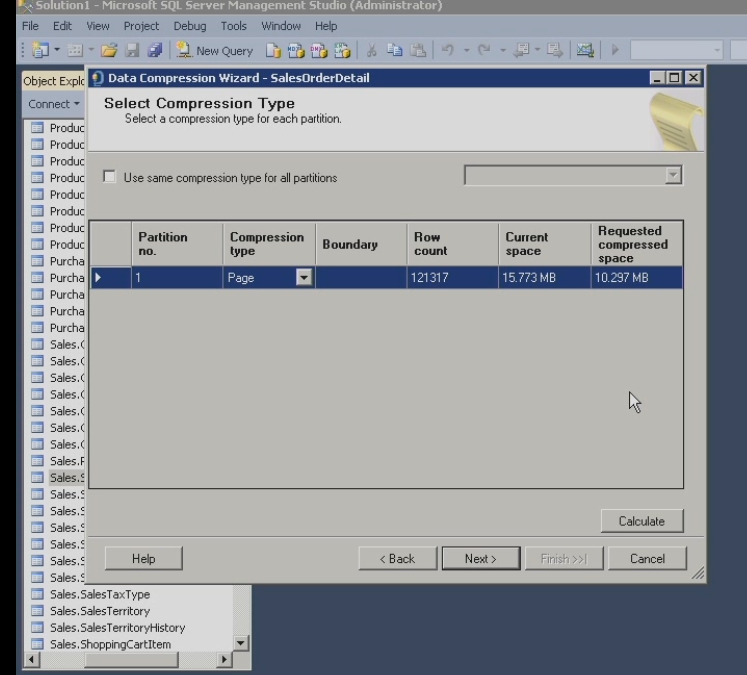Click the Start play arrow icon
The width and height of the screenshot is (747, 675).
[615, 50]
